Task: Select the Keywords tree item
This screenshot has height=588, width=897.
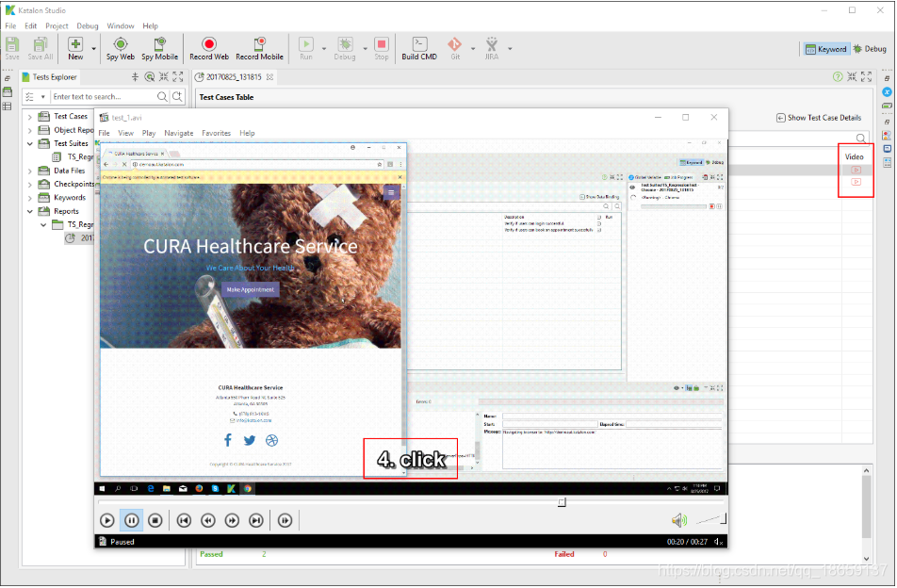Action: pyautogui.click(x=69, y=198)
